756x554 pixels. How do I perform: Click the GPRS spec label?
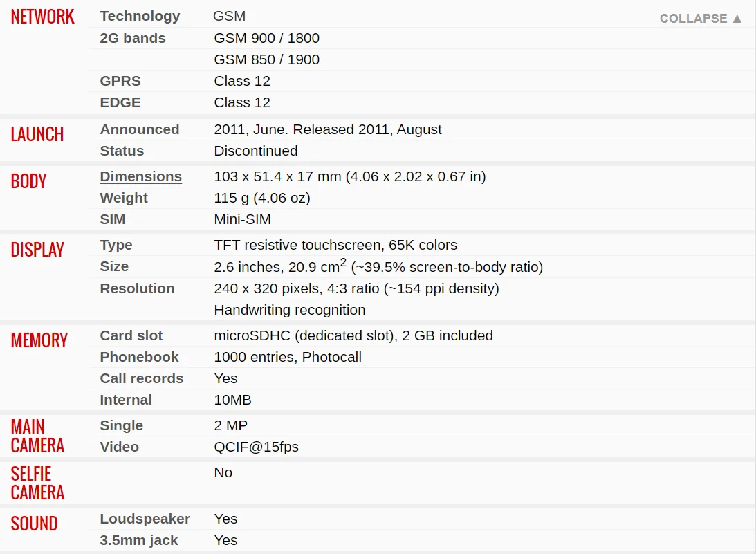tap(120, 81)
